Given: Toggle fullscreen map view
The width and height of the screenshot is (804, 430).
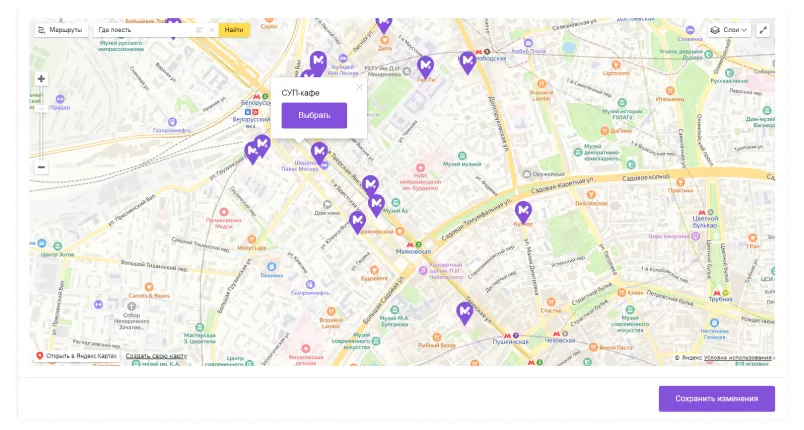Looking at the screenshot, I should tap(764, 30).
